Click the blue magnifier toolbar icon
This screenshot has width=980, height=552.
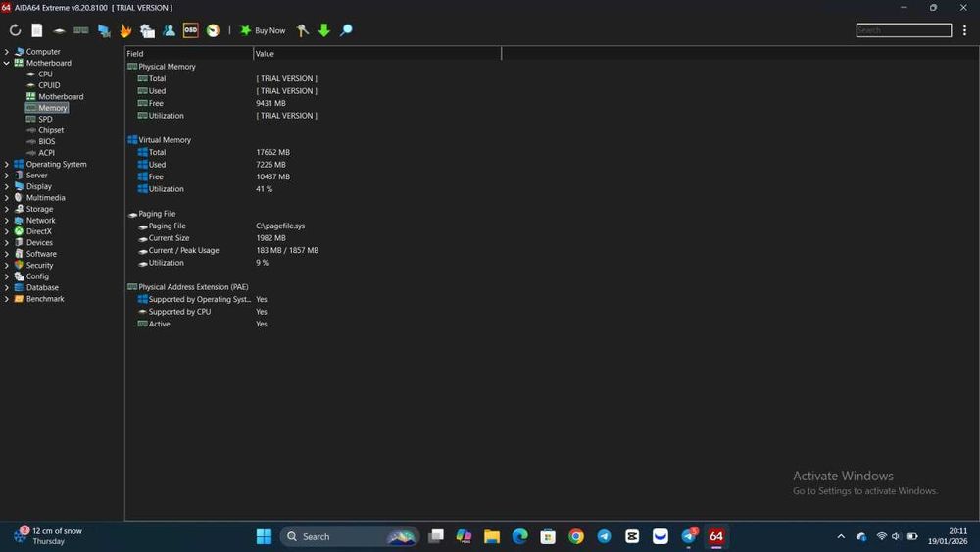tap(346, 30)
